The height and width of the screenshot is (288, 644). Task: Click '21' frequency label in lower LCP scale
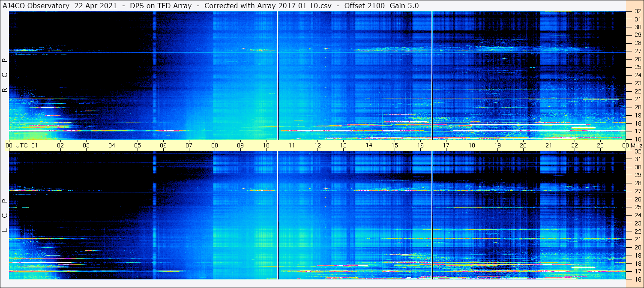coord(637,239)
